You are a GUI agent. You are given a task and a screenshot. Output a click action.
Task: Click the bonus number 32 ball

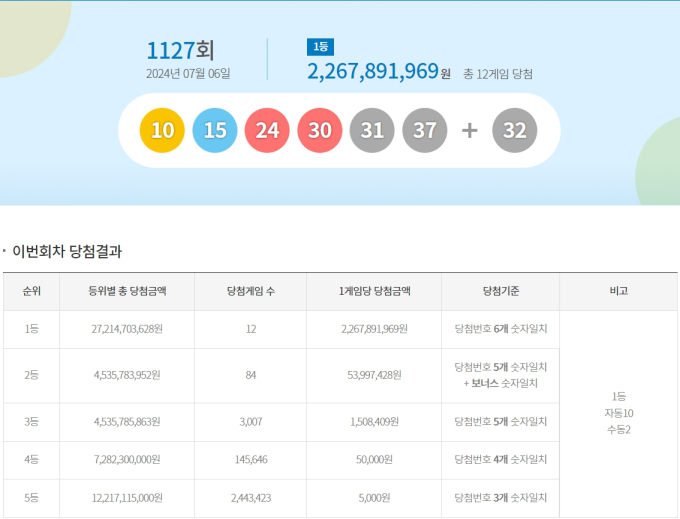(515, 130)
